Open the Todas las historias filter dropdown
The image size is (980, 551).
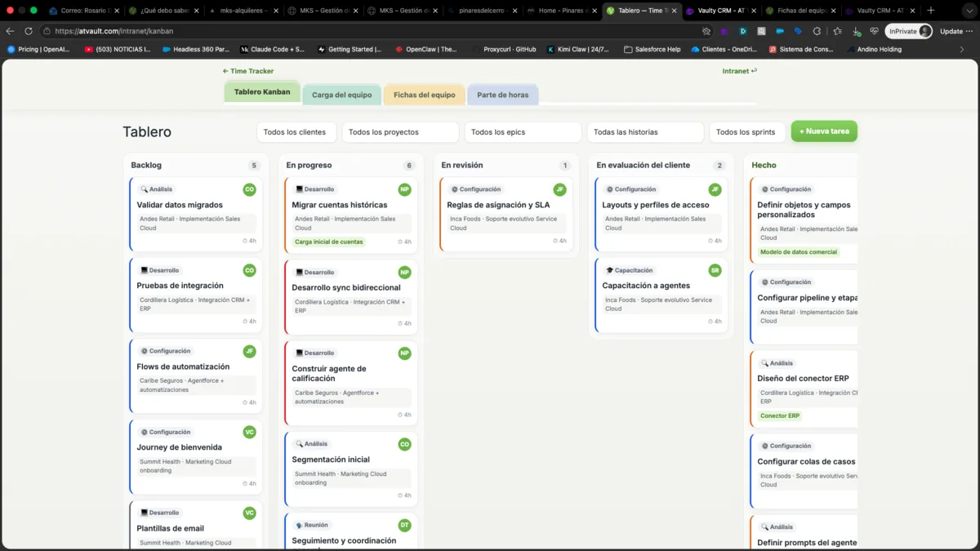(x=645, y=131)
